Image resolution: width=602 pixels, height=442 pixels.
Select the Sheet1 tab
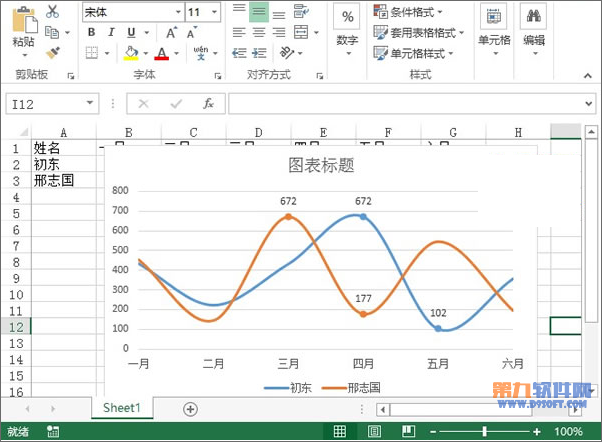(124, 408)
